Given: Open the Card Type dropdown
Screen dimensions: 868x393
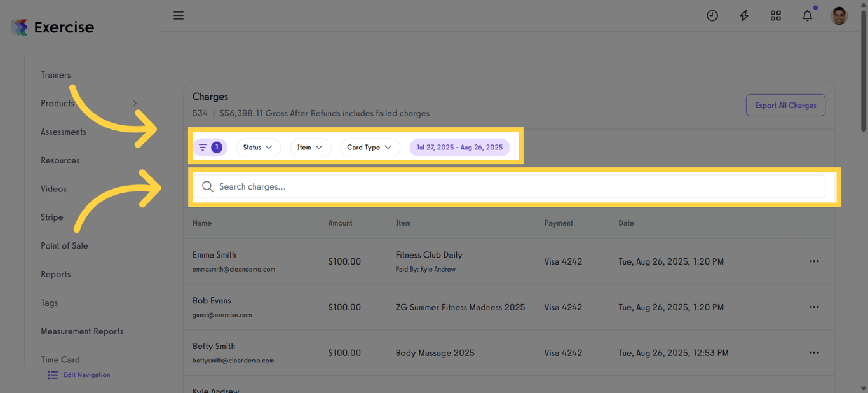Looking at the screenshot, I should pos(370,148).
